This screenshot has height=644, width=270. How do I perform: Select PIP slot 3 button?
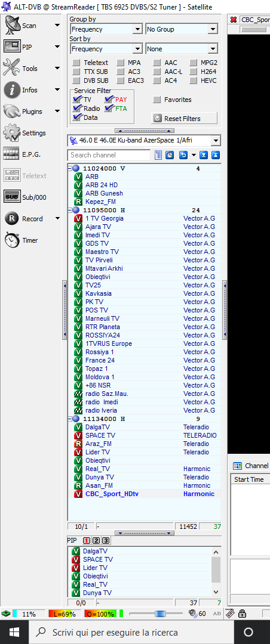pos(106,540)
